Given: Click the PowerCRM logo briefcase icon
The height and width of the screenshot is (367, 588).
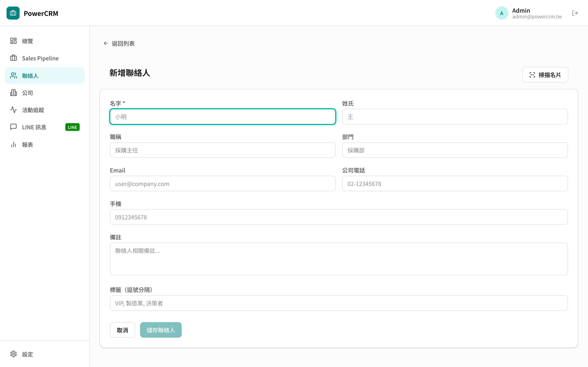Looking at the screenshot, I should coord(13,13).
